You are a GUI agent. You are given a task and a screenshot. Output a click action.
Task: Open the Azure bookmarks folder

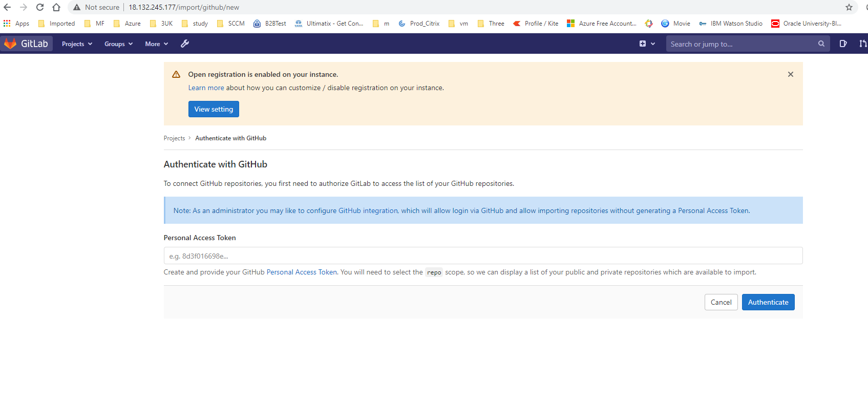(127, 24)
